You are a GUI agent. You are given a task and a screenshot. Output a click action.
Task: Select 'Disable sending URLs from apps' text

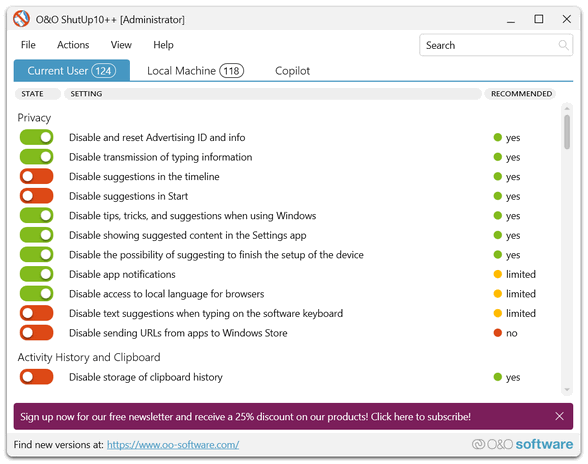178,333
